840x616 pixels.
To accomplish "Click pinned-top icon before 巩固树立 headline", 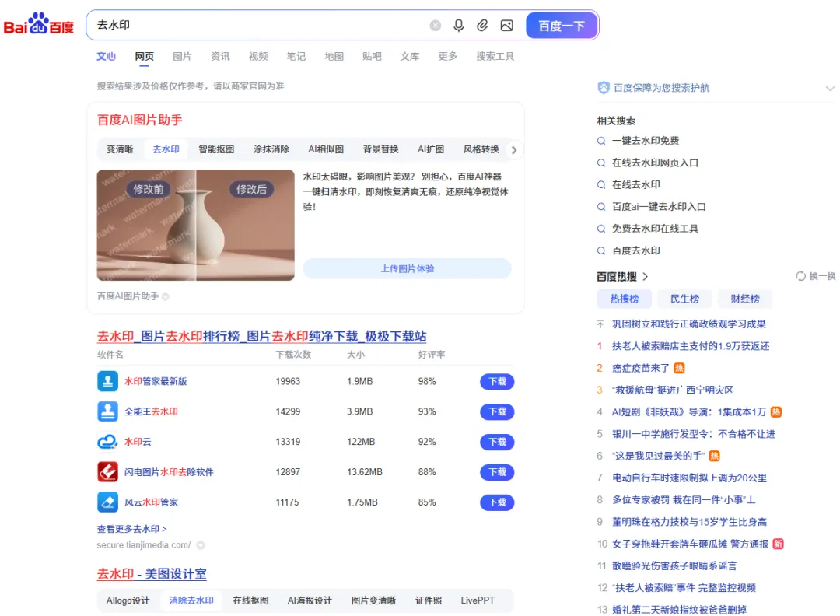I will (600, 324).
